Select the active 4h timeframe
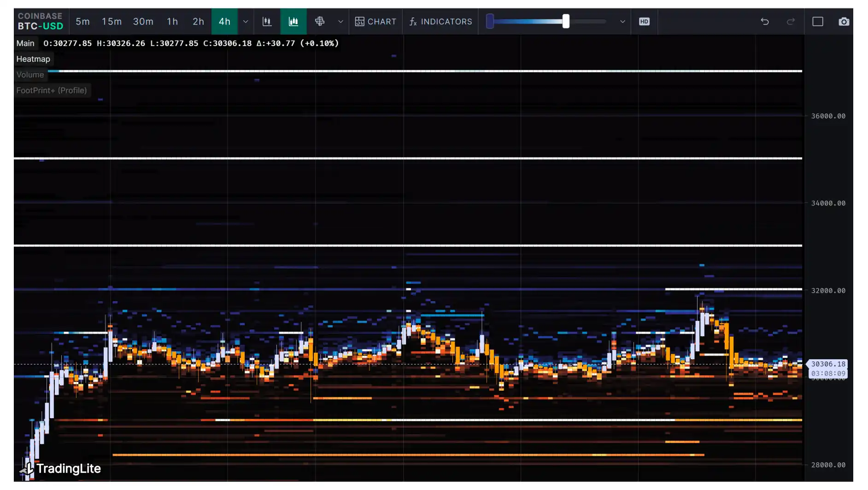 [x=224, y=21]
